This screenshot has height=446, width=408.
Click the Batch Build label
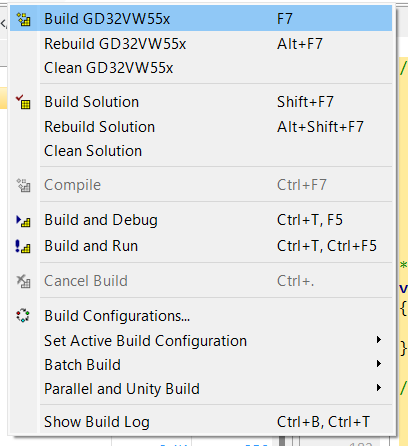click(83, 365)
